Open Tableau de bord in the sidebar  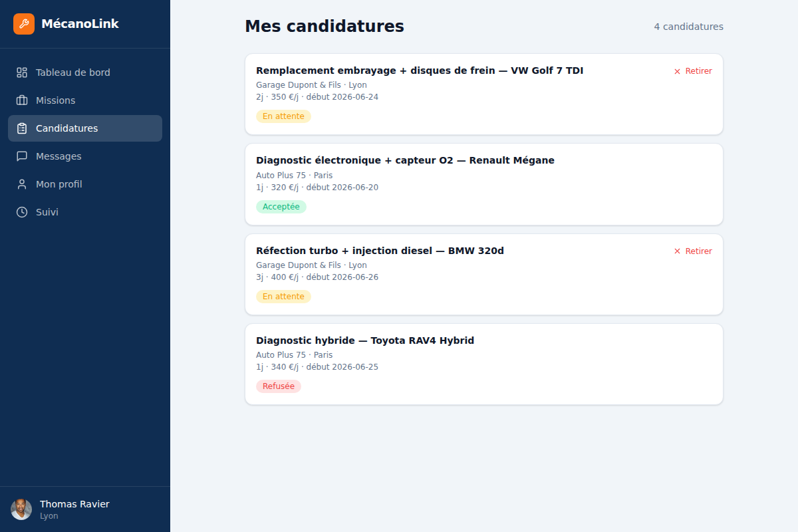[85, 72]
